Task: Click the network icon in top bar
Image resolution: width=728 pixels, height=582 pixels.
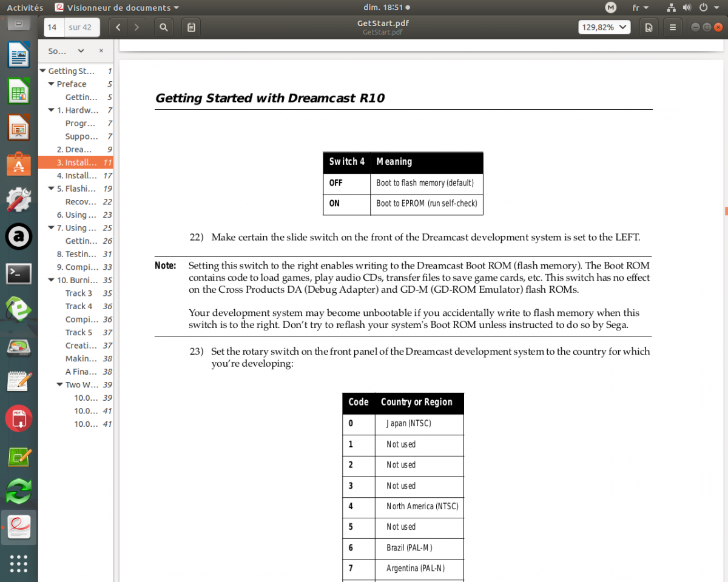Action: 671,7
